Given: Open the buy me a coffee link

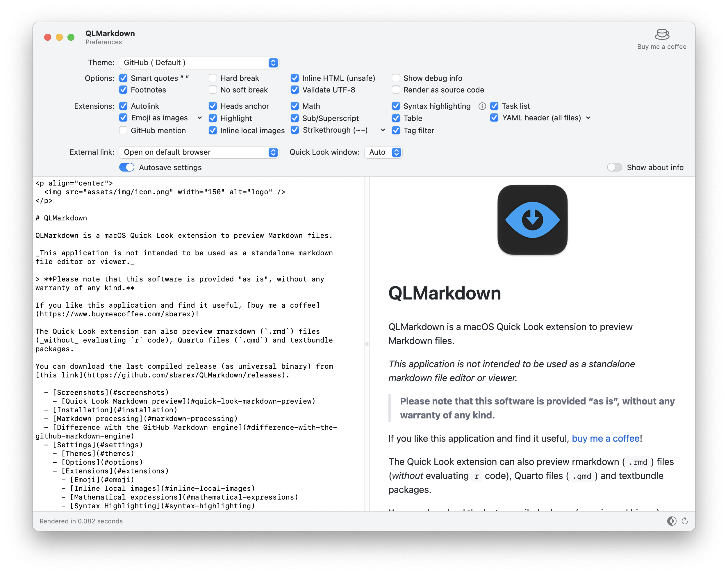Looking at the screenshot, I should [605, 438].
